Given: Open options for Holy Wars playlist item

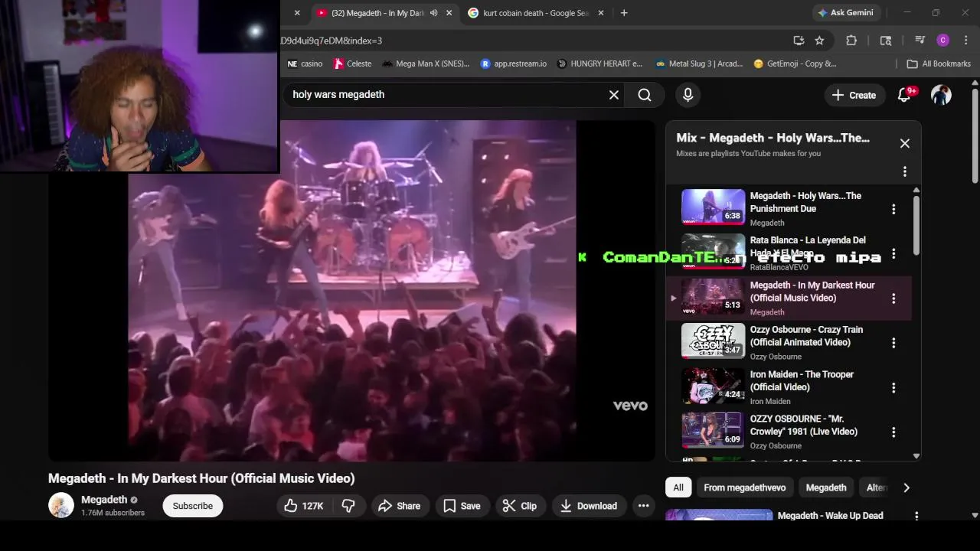Looking at the screenshot, I should 893,209.
